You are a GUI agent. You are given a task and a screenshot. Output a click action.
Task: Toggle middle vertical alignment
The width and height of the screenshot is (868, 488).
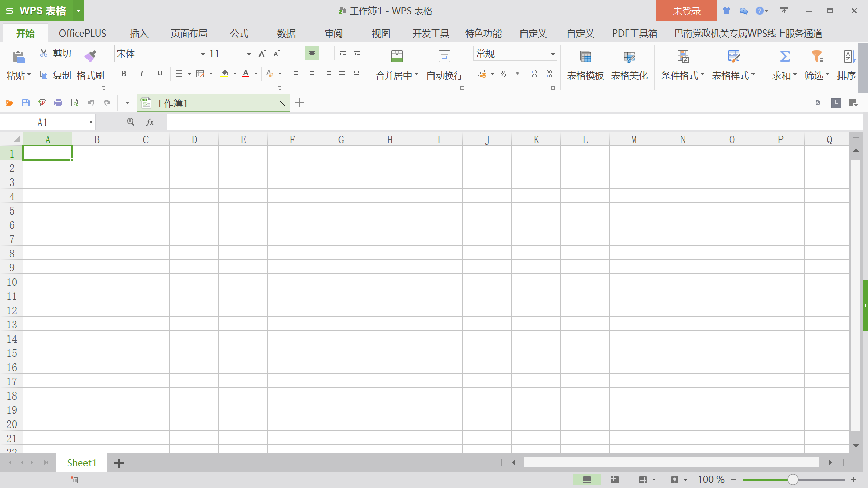point(312,53)
